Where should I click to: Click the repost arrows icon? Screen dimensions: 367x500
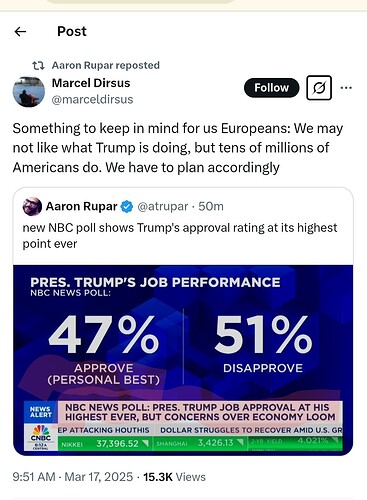pos(38,65)
